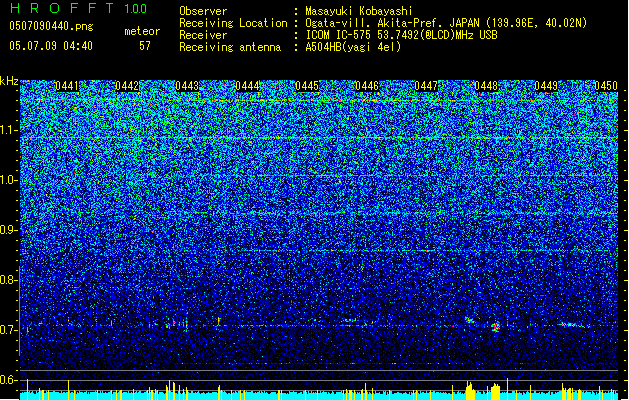Select observer name Masayuki Kobayashi
The width and height of the screenshot is (629, 400).
(359, 11)
